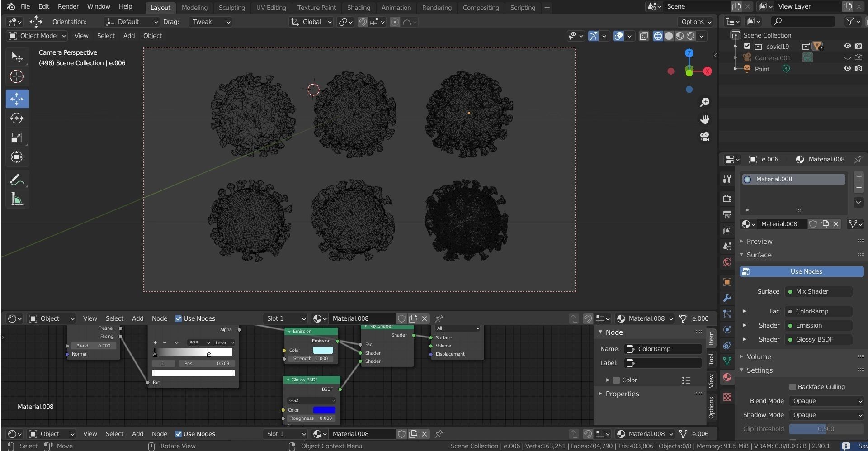Open the Object Data mesh properties tab
Image resolution: width=868 pixels, height=451 pixels.
[727, 361]
